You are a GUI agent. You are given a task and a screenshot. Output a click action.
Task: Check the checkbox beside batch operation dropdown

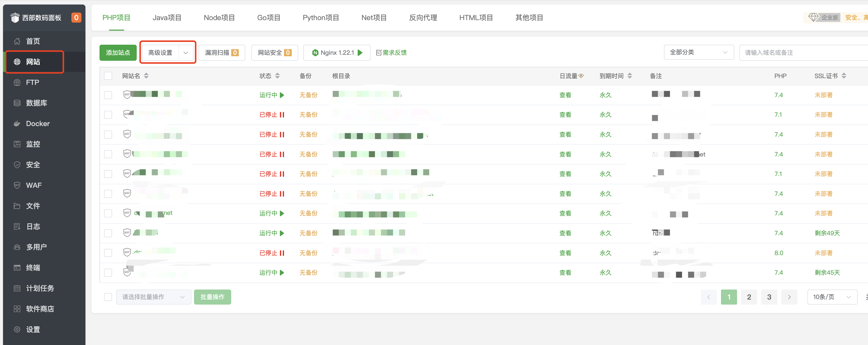(108, 297)
